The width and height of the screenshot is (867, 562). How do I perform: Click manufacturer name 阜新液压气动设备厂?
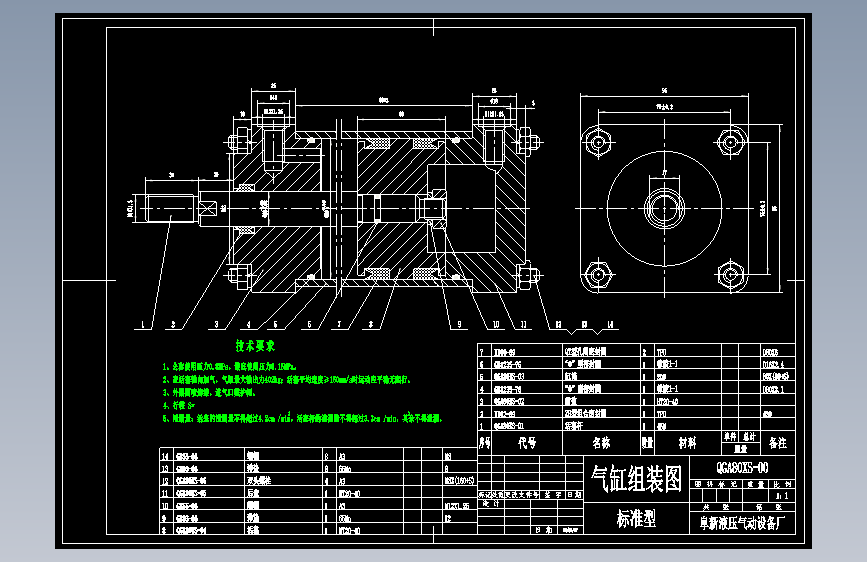tap(742, 523)
